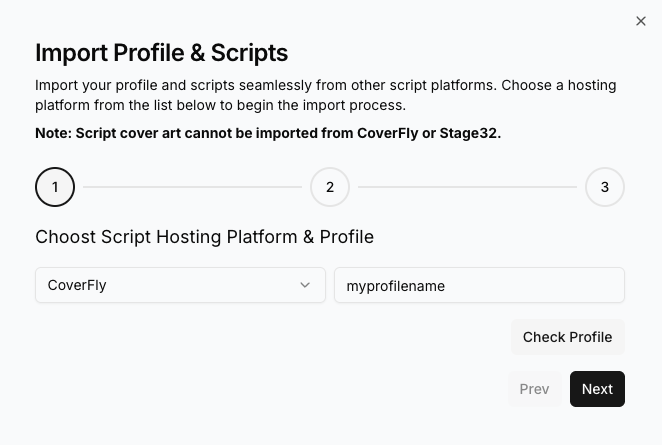Go to step 1 circle

point(55,187)
